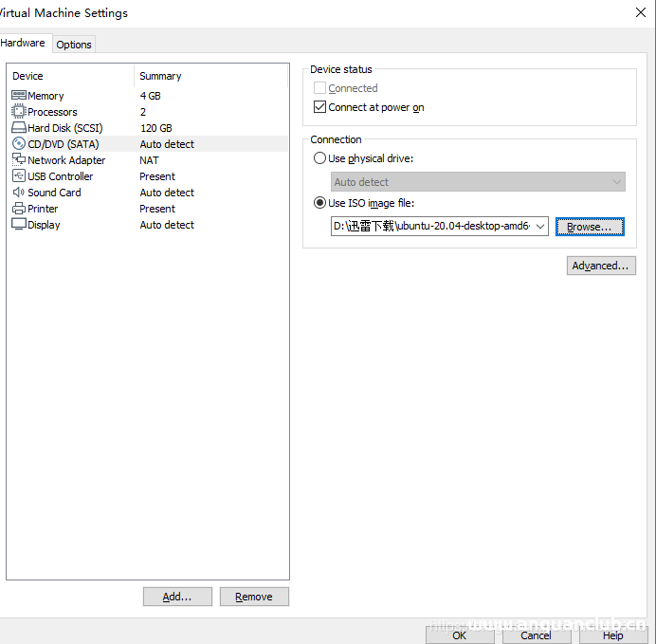This screenshot has height=644, width=656.
Task: Click the Printer device icon
Action: 19,209
